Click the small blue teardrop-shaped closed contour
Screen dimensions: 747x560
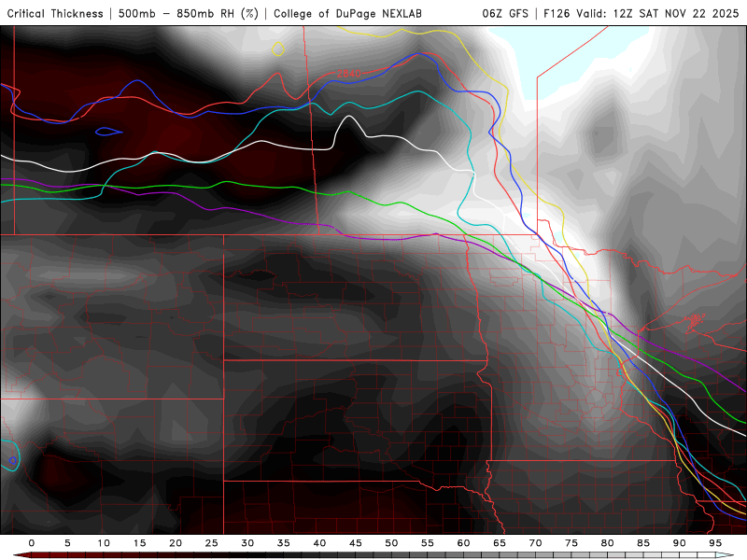point(109,132)
